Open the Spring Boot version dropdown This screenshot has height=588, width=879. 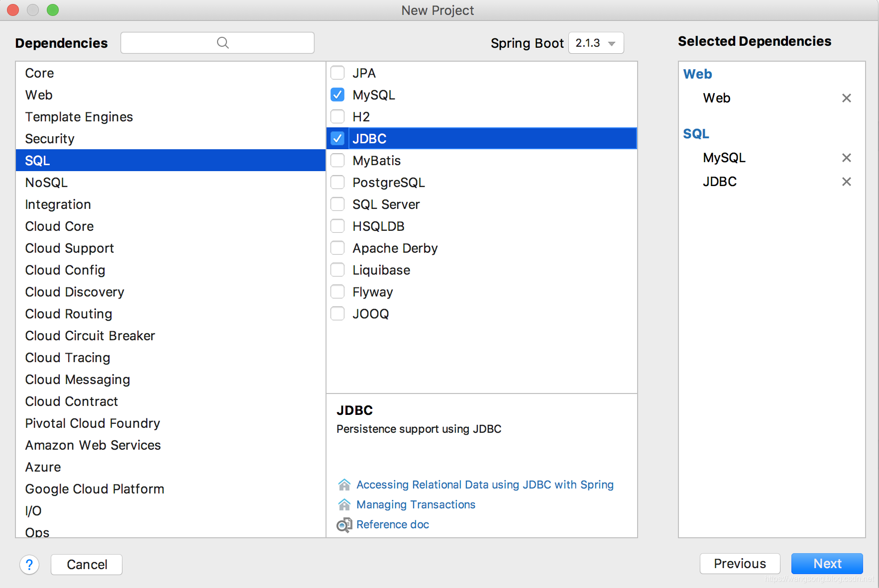596,43
